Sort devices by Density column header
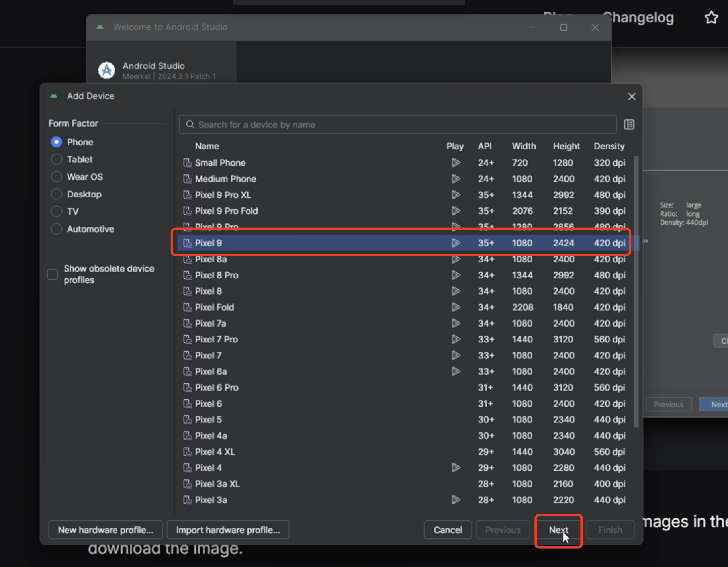The image size is (728, 567). 609,146
